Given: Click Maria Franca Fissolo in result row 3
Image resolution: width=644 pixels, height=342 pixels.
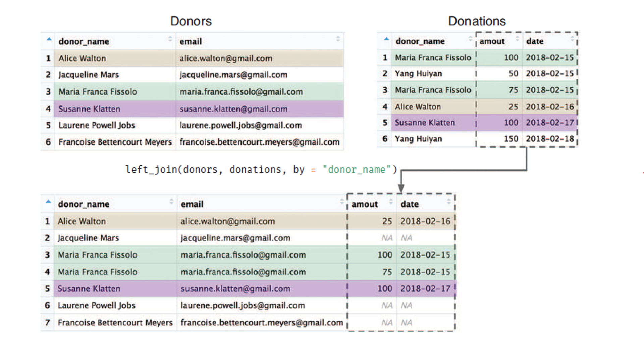Looking at the screenshot, I should [97, 255].
